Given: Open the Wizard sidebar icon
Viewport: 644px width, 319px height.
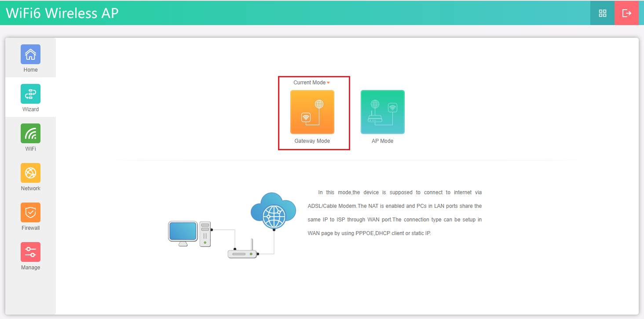Looking at the screenshot, I should [x=30, y=94].
